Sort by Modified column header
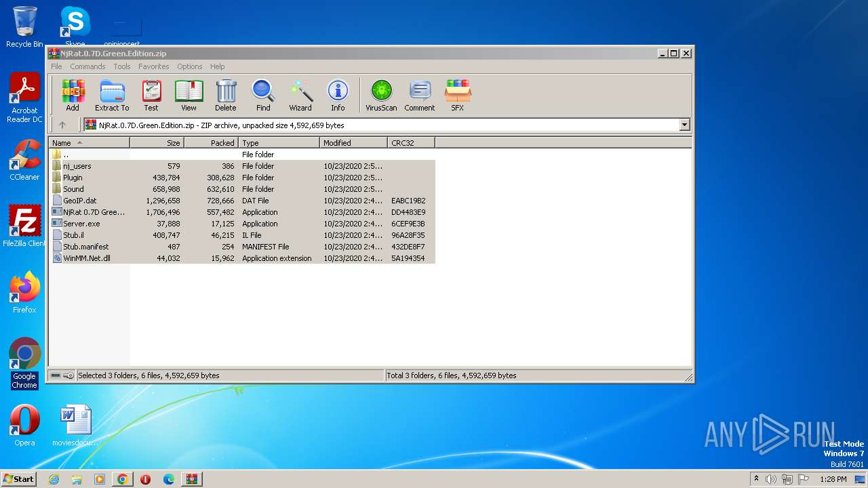Viewport: 868px width, 488px height. coord(353,143)
